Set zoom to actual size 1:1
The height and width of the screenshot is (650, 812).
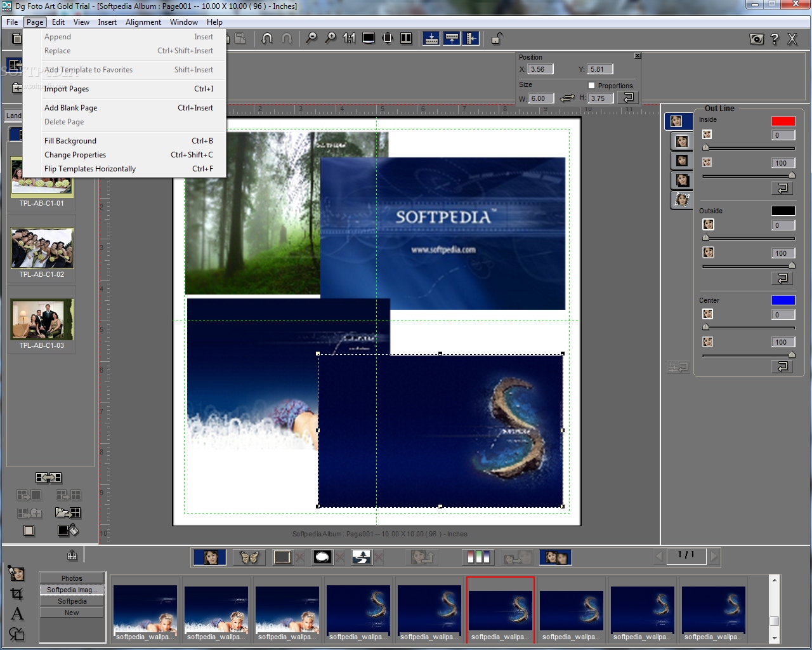tap(350, 39)
